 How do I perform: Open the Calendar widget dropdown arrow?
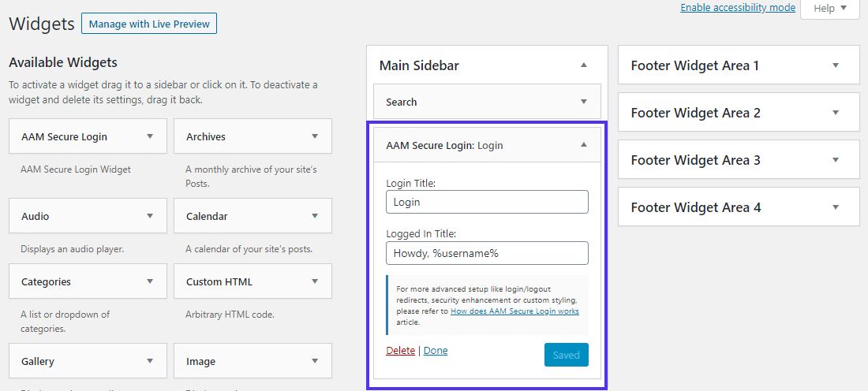[x=315, y=216]
